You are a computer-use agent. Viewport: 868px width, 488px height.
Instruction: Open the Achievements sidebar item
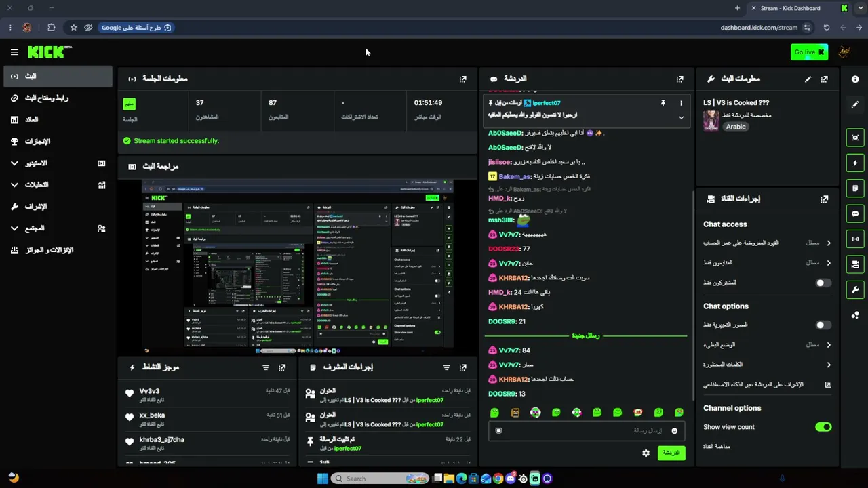pyautogui.click(x=58, y=142)
